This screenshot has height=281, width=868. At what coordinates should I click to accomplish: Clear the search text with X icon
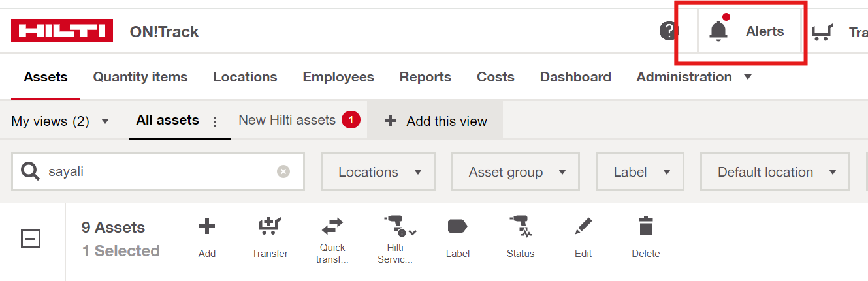pos(283,171)
